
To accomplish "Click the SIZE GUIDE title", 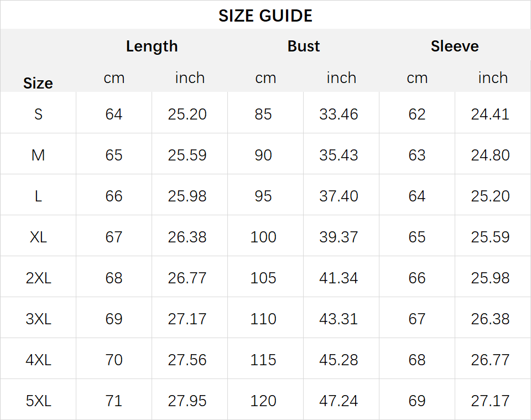I will coord(265,15).
